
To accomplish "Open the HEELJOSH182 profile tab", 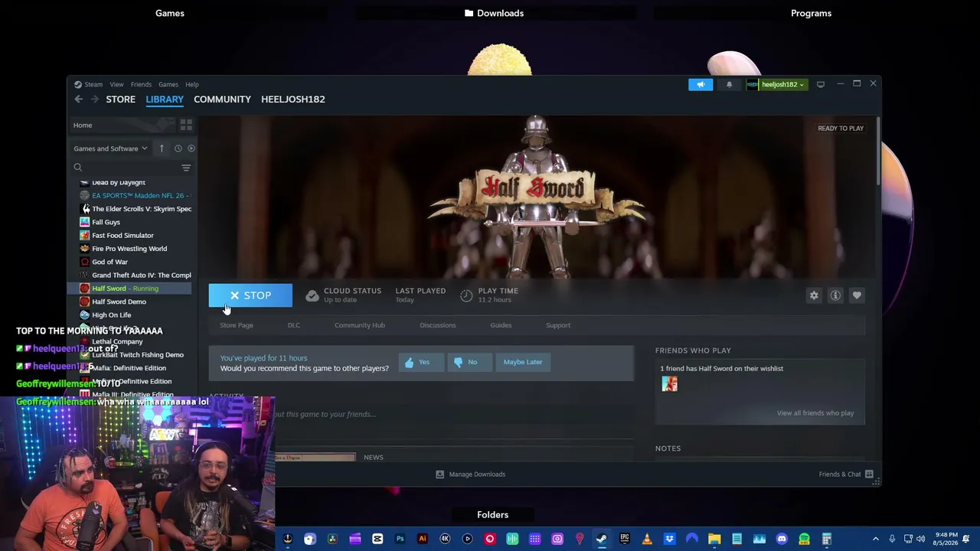I will 293,99.
